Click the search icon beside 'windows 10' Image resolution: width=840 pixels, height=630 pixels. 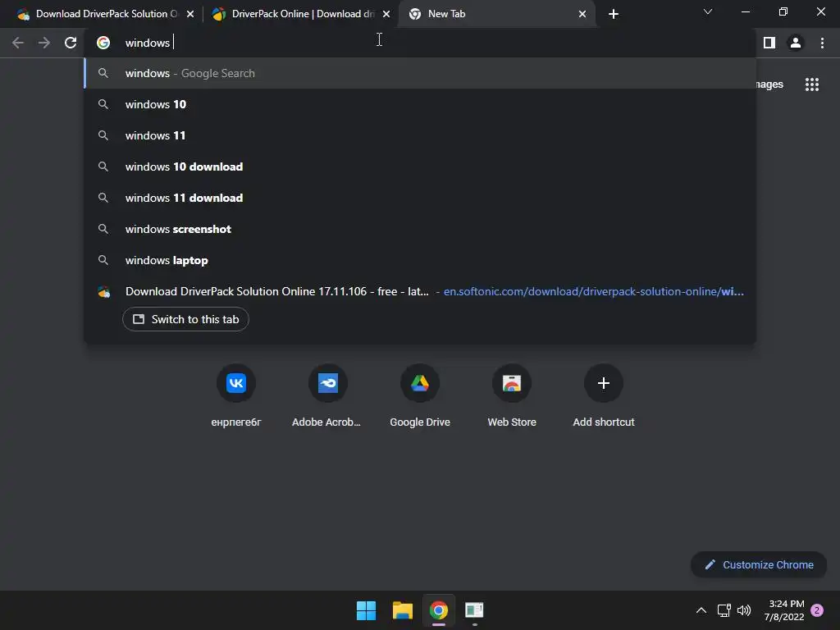pyautogui.click(x=103, y=104)
